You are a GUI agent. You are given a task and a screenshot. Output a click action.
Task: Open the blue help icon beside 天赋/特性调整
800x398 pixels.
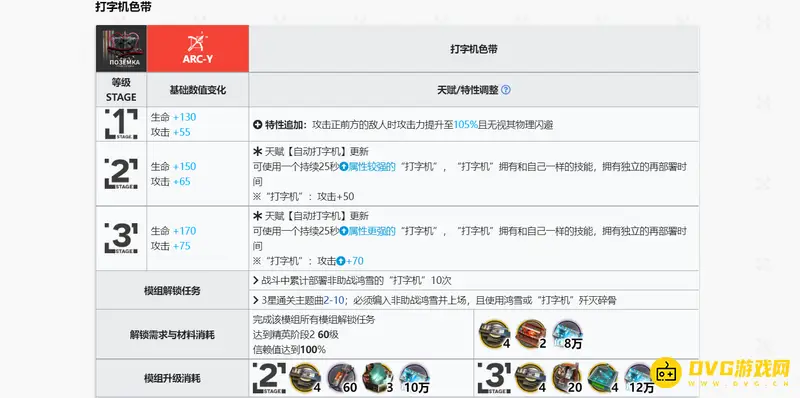[x=506, y=90]
